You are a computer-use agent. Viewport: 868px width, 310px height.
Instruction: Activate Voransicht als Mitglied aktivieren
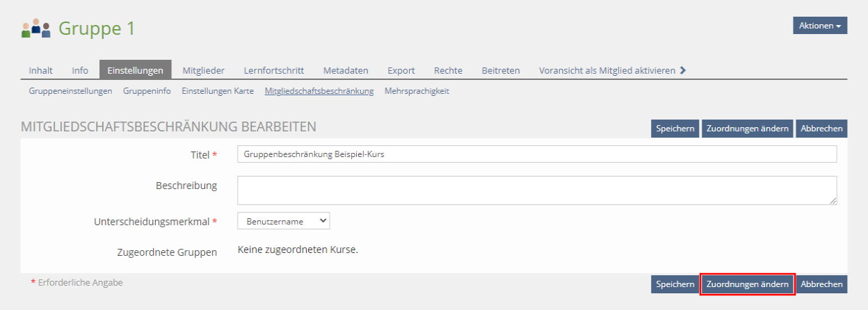point(606,70)
